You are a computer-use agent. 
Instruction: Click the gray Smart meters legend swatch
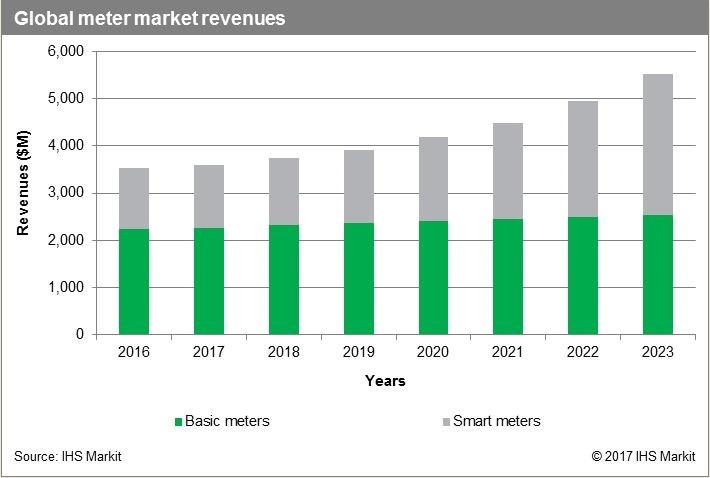pyautogui.click(x=446, y=422)
